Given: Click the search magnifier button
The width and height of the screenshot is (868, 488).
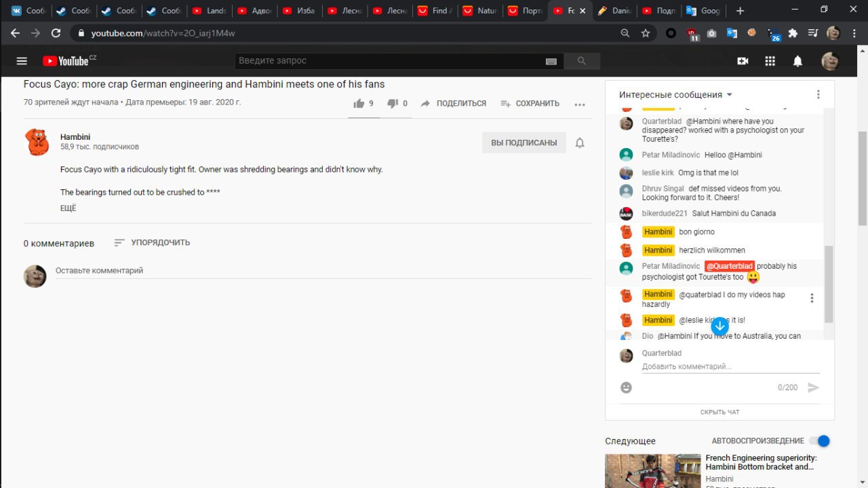Looking at the screenshot, I should (581, 61).
